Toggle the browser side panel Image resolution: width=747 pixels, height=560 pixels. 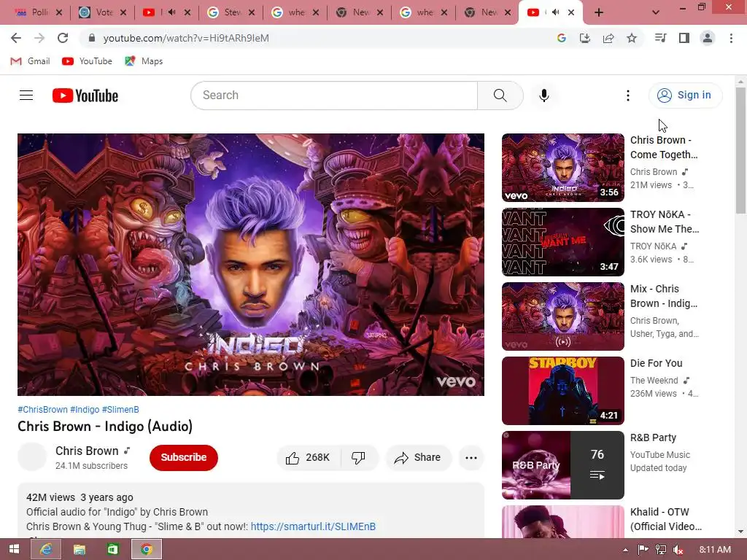684,38
